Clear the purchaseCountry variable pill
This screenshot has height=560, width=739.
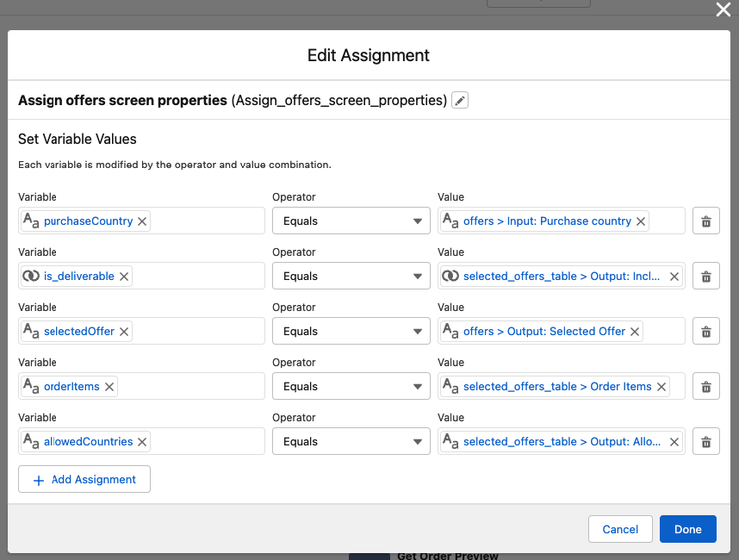click(x=142, y=221)
